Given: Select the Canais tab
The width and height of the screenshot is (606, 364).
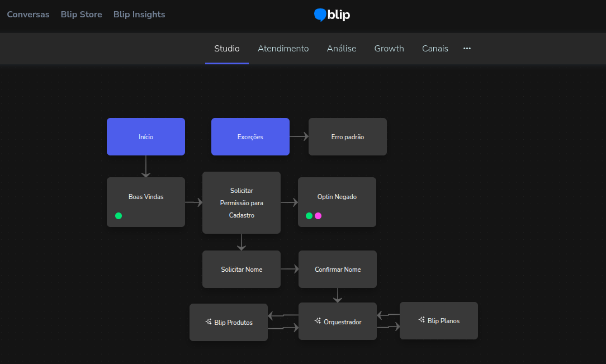Looking at the screenshot, I should pyautogui.click(x=435, y=49).
